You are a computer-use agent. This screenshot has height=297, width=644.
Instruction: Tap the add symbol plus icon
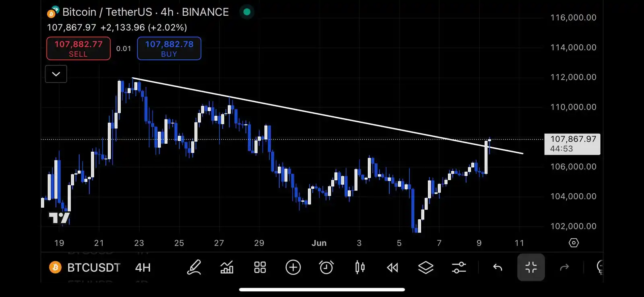pos(293,267)
